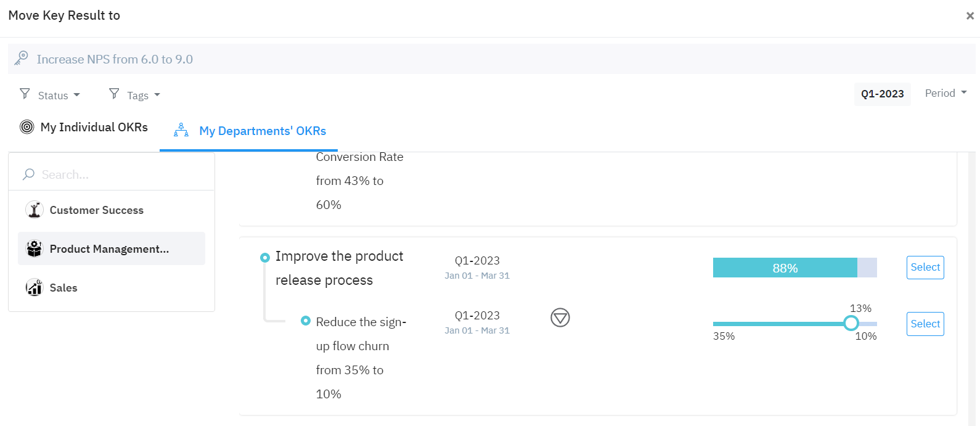Click the Tags filter funnel icon
The image size is (980, 426).
114,94
